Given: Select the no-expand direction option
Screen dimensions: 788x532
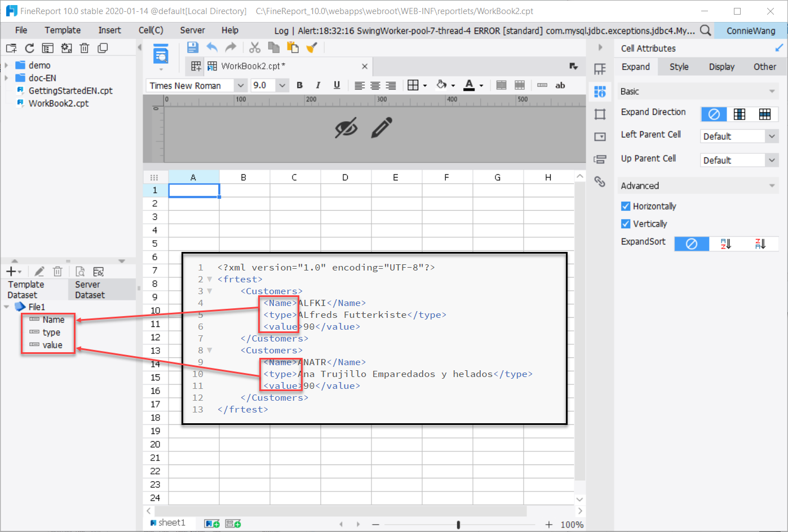Looking at the screenshot, I should tap(714, 114).
